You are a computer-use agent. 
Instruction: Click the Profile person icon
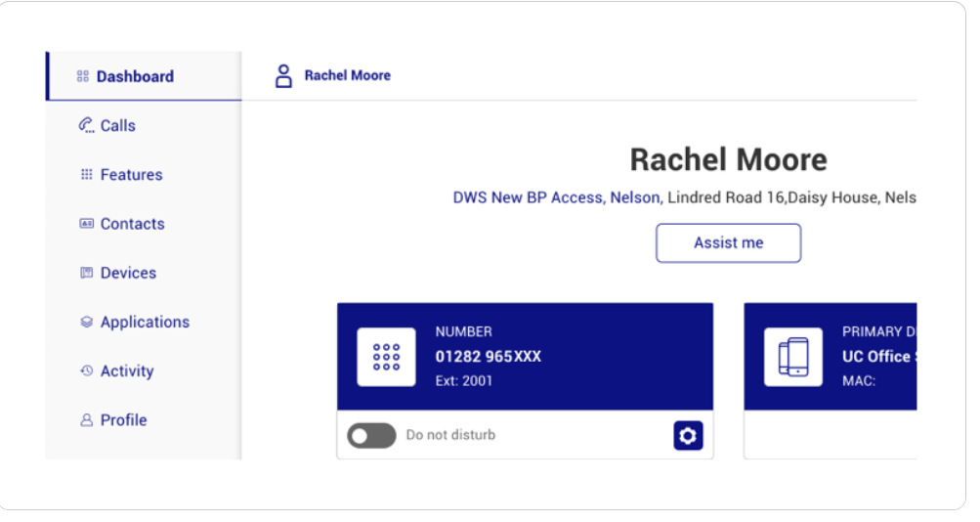86,420
